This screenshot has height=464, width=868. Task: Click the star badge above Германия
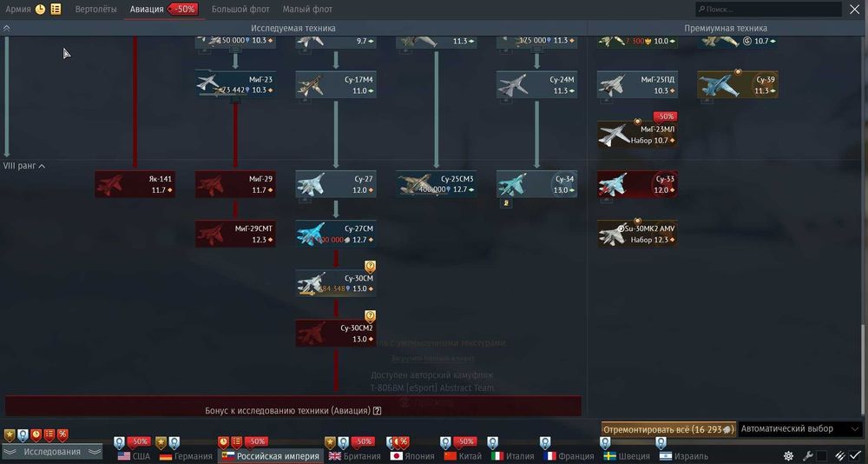tap(161, 442)
